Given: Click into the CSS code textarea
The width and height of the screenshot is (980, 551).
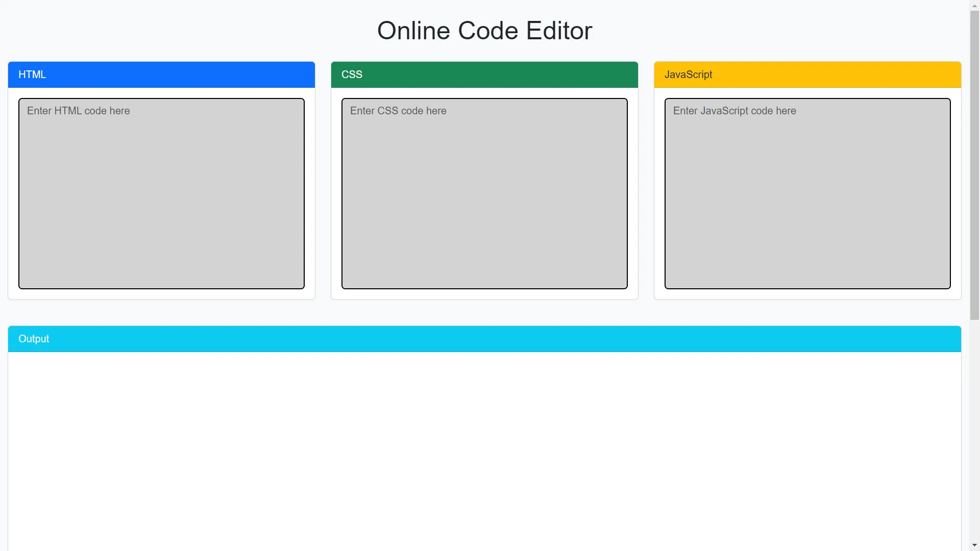Looking at the screenshot, I should pyautogui.click(x=484, y=193).
